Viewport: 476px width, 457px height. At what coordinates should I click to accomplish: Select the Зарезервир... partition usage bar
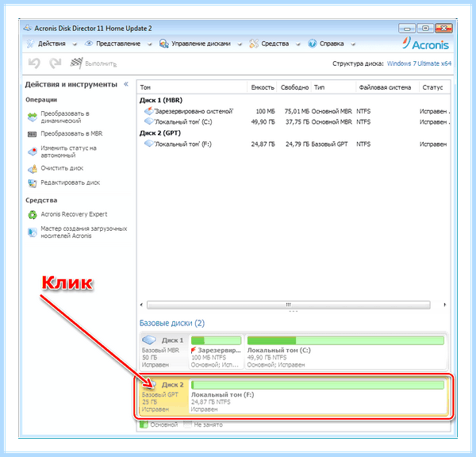216,340
